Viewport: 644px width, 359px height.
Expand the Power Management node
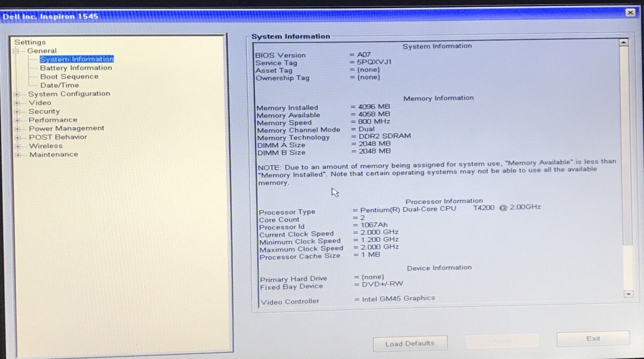click(18, 129)
